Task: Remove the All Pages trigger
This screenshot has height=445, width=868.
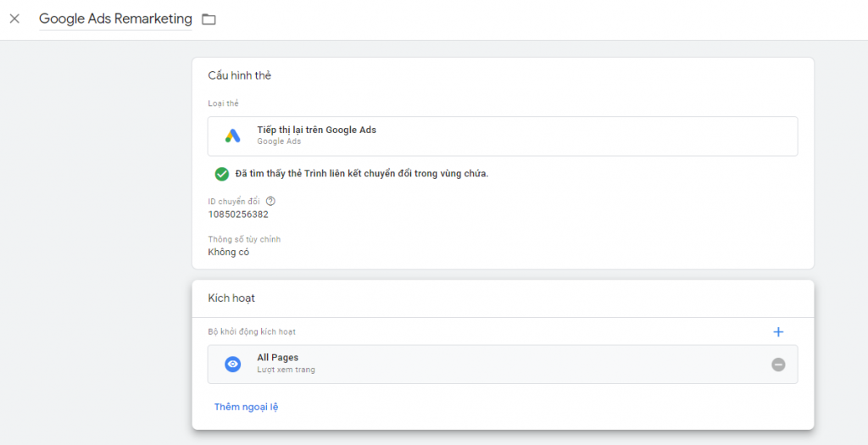Action: pos(778,364)
